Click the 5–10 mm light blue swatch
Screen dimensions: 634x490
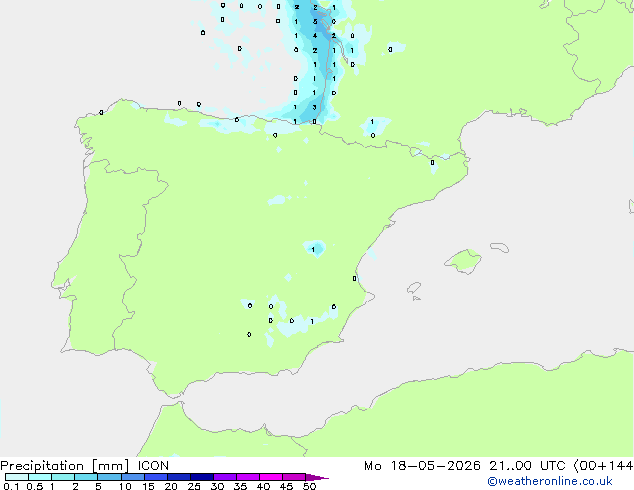point(109,477)
